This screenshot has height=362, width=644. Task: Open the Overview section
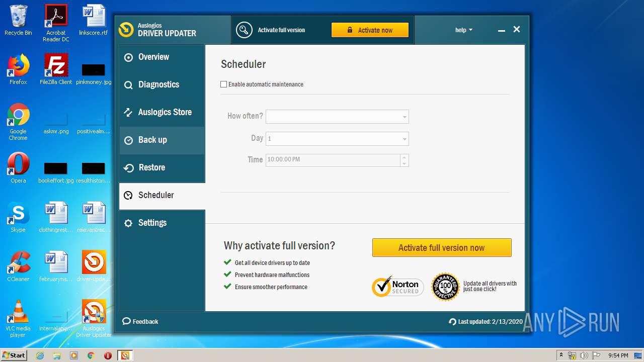pos(162,57)
